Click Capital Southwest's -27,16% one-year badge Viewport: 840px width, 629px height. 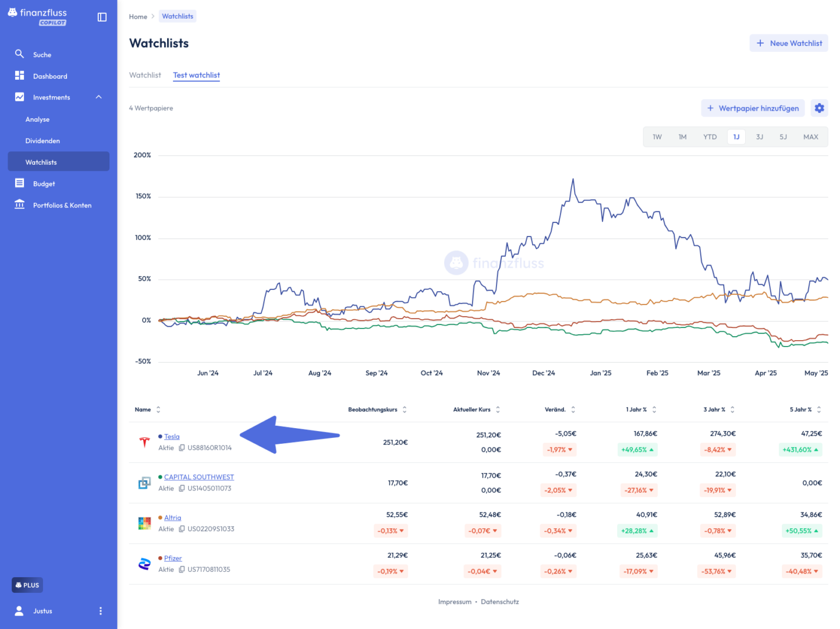click(x=639, y=490)
